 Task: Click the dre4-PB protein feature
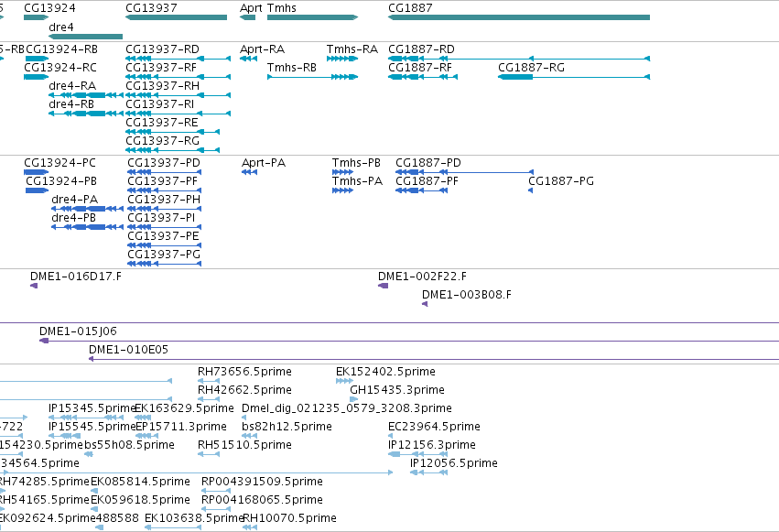click(88, 227)
